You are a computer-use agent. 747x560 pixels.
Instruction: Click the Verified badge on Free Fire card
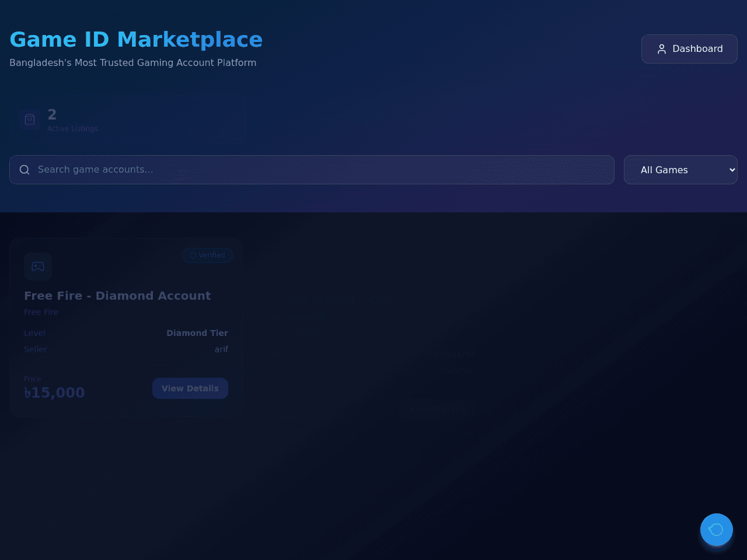pos(207,256)
